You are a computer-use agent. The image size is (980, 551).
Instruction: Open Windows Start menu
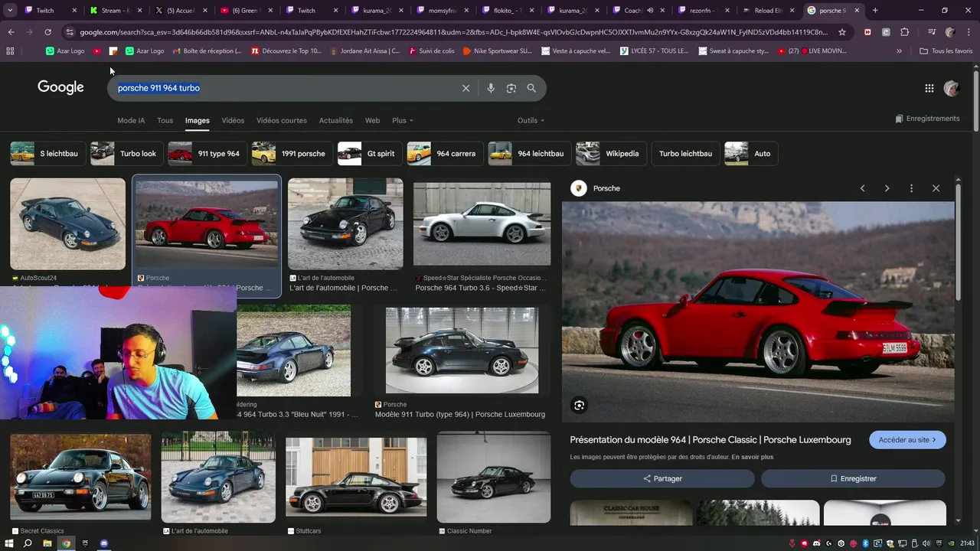point(9,543)
